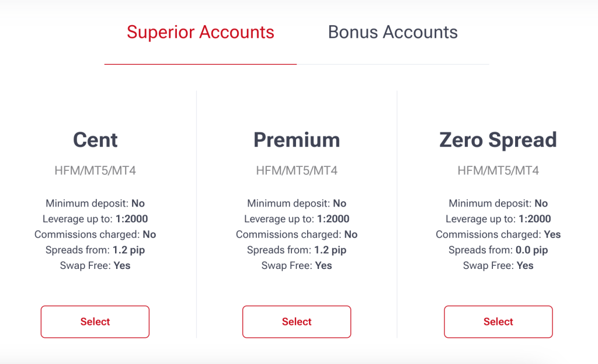The height and width of the screenshot is (364, 598).
Task: Click Select below the Zero Spread account
Action: click(x=498, y=321)
